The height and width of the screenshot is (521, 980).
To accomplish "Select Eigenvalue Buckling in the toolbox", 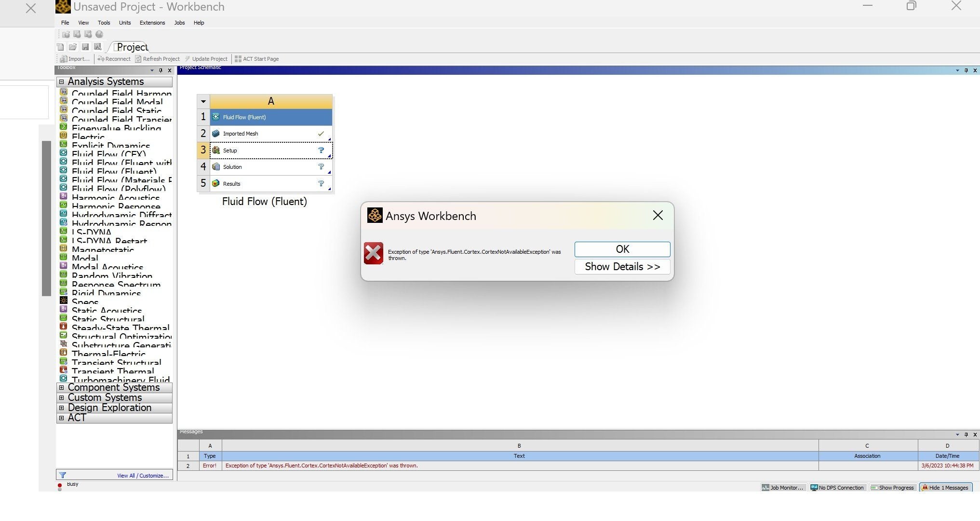I will point(116,128).
